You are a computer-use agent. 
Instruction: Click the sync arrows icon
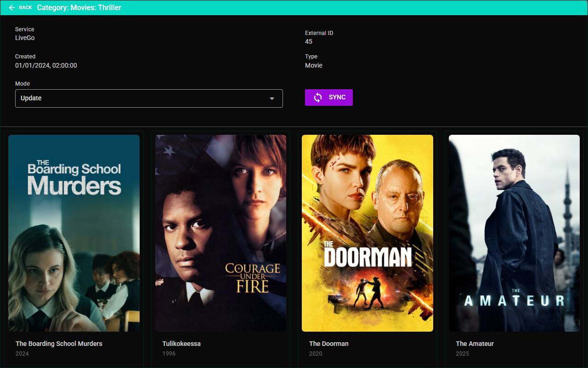point(318,98)
